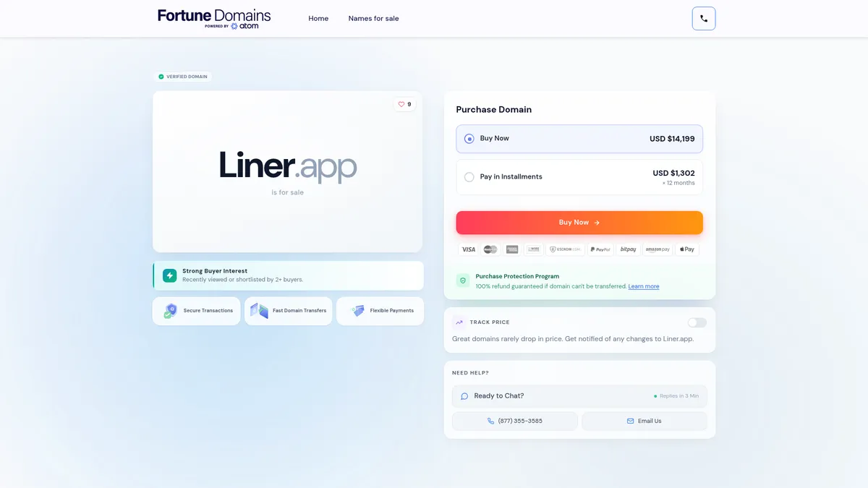Open the Learn more link

pyautogui.click(x=644, y=286)
